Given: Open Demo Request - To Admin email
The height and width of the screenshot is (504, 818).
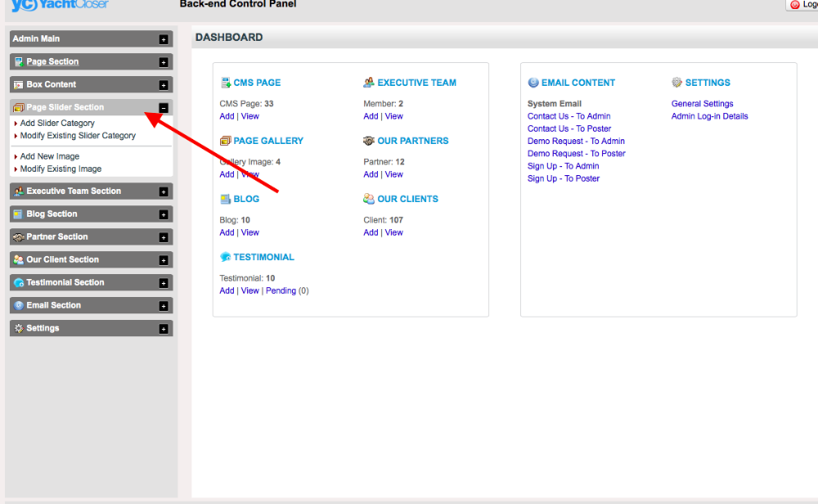Looking at the screenshot, I should click(x=576, y=142).
